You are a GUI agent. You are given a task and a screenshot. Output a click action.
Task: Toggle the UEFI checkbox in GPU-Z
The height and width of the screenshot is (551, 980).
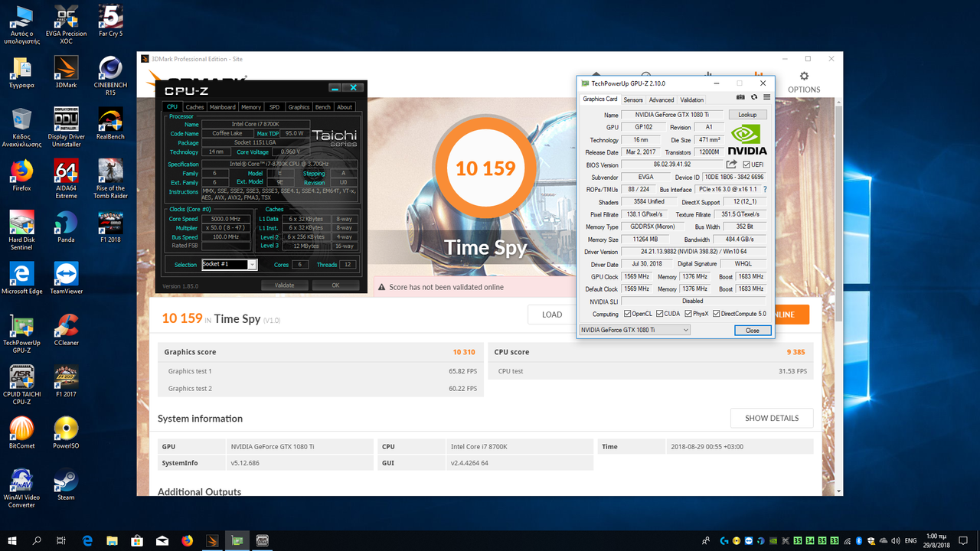click(x=746, y=165)
